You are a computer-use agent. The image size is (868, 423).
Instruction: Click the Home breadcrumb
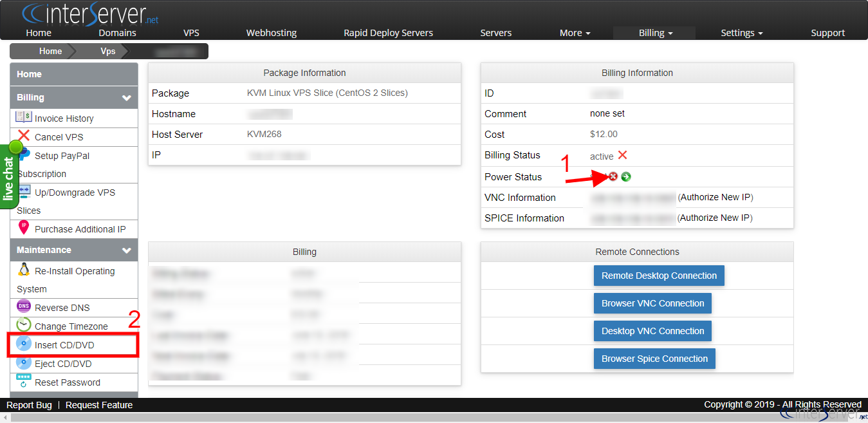[50, 51]
